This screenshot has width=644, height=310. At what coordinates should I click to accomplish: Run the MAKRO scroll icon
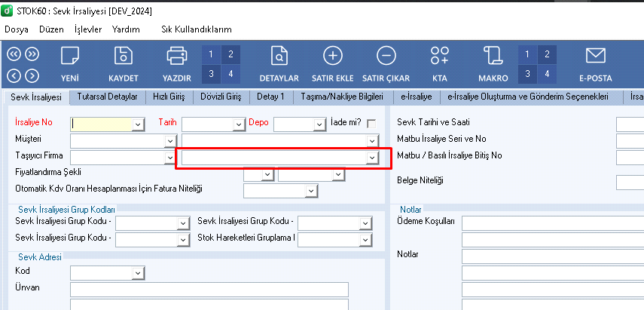tap(493, 57)
